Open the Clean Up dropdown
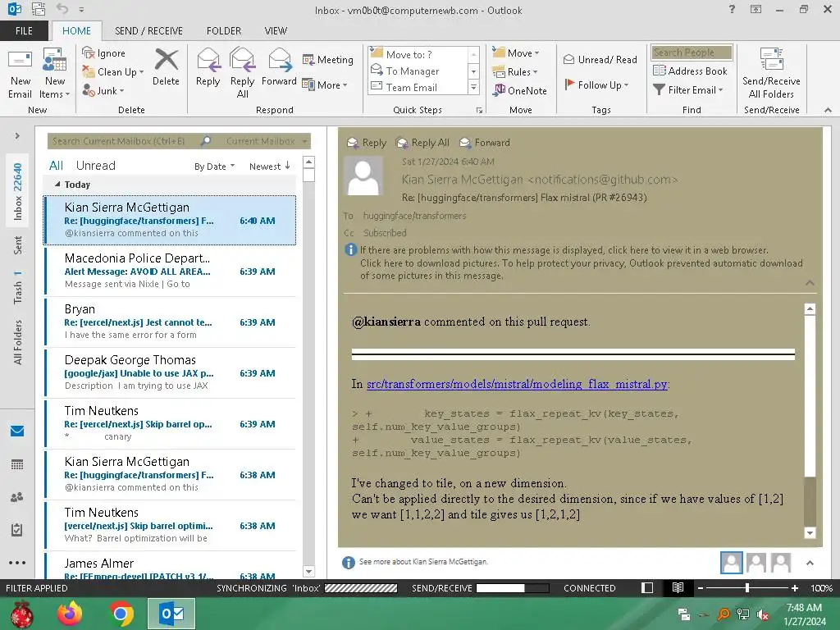Viewport: 840px width, 630px height. coord(113,72)
